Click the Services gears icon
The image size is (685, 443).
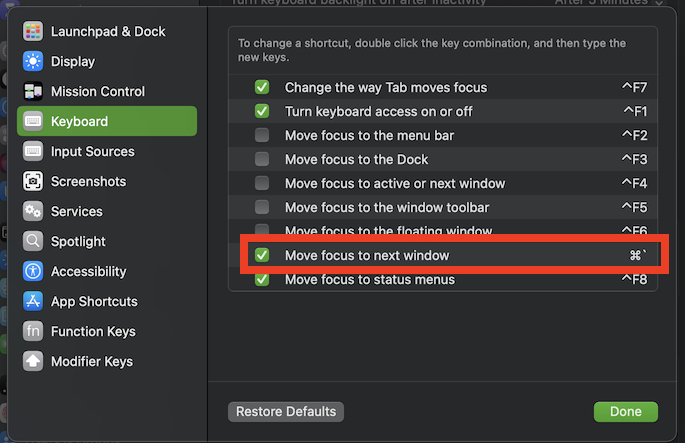tap(33, 211)
